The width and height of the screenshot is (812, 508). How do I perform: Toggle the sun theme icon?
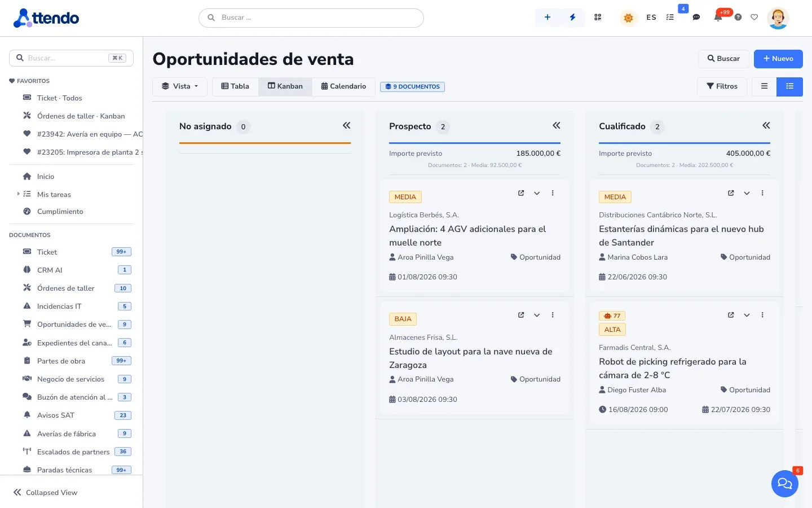pyautogui.click(x=628, y=17)
